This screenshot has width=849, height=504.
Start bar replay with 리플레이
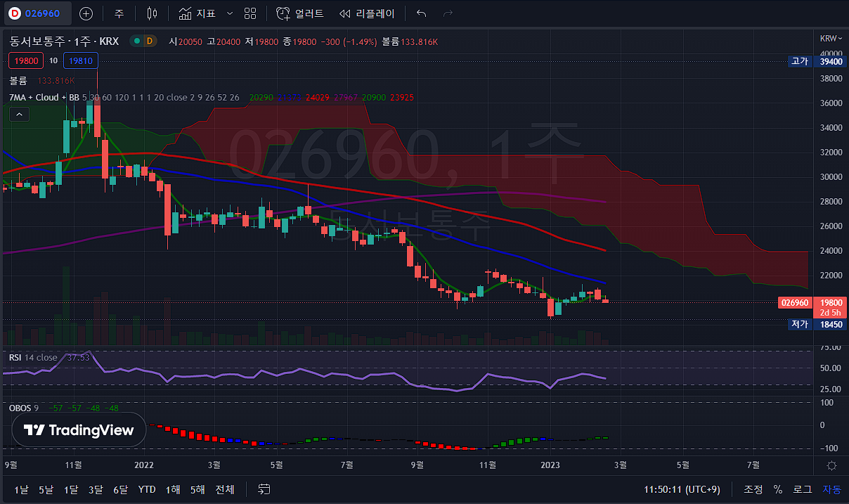pos(367,13)
